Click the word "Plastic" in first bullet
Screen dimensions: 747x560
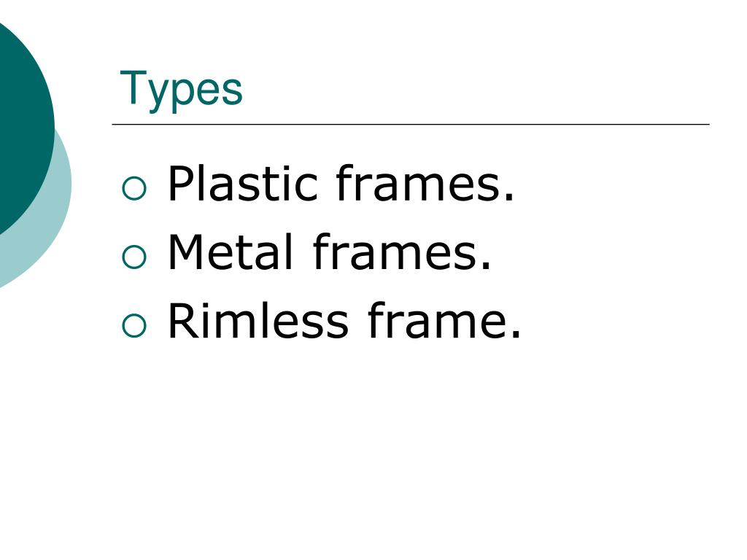coord(242,183)
